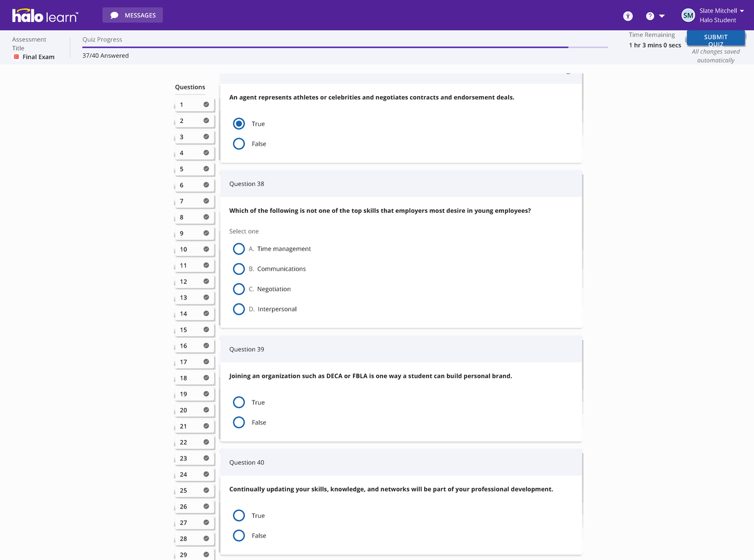Click the All changes saved automatically note
The image size is (754, 560).
coord(716,56)
